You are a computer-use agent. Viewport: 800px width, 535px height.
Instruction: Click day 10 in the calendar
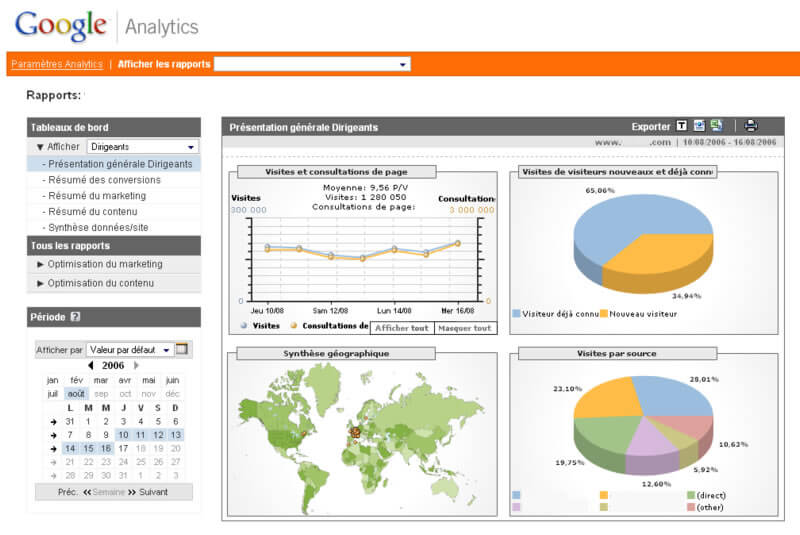(x=123, y=435)
